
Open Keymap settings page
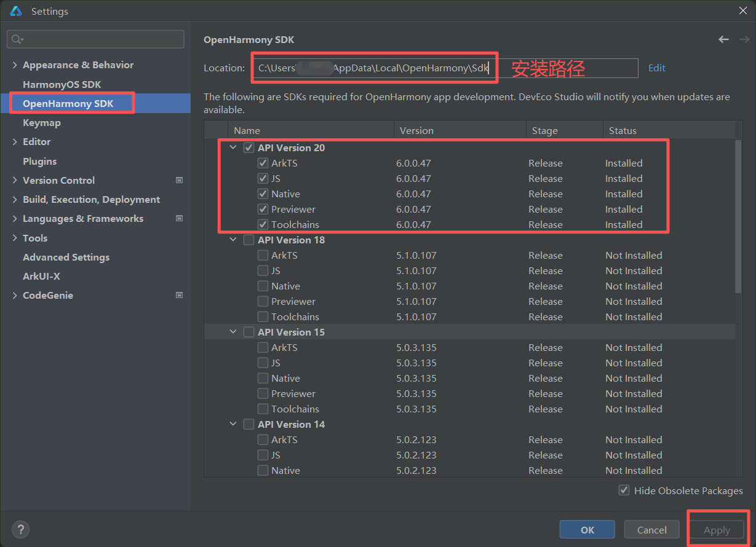(x=42, y=122)
